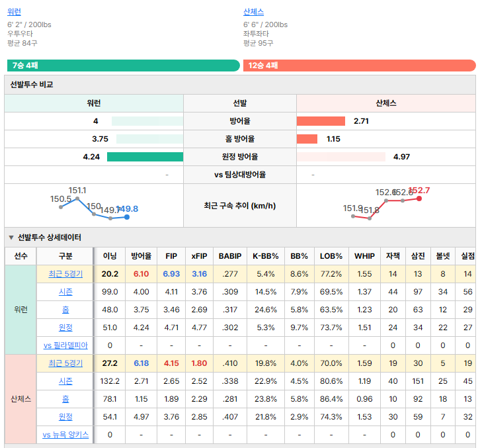Click the blue 6.93 FIP value
The image size is (480, 448).
click(x=171, y=274)
